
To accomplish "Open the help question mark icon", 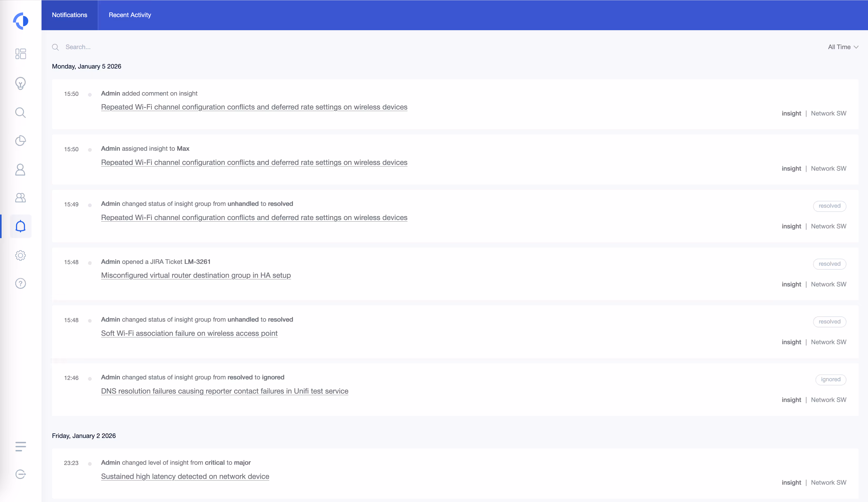I will click(x=21, y=283).
